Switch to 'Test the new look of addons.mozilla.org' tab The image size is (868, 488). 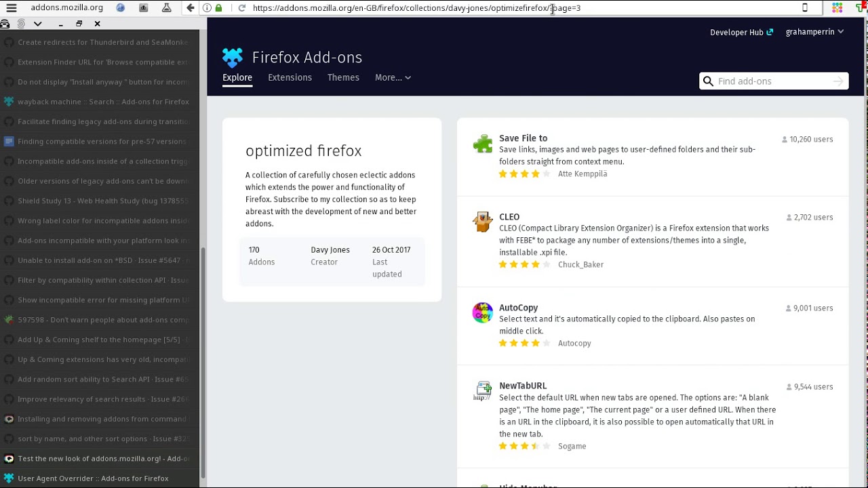point(99,459)
